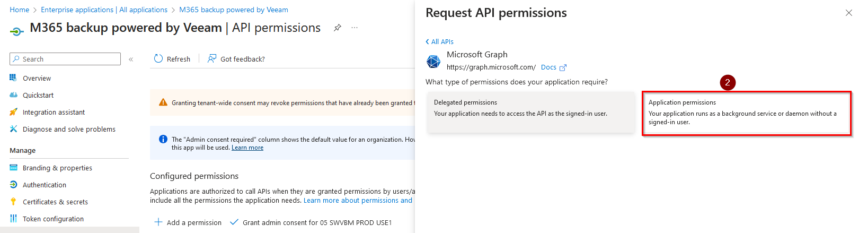Collapse the left navigation menu

131,59
